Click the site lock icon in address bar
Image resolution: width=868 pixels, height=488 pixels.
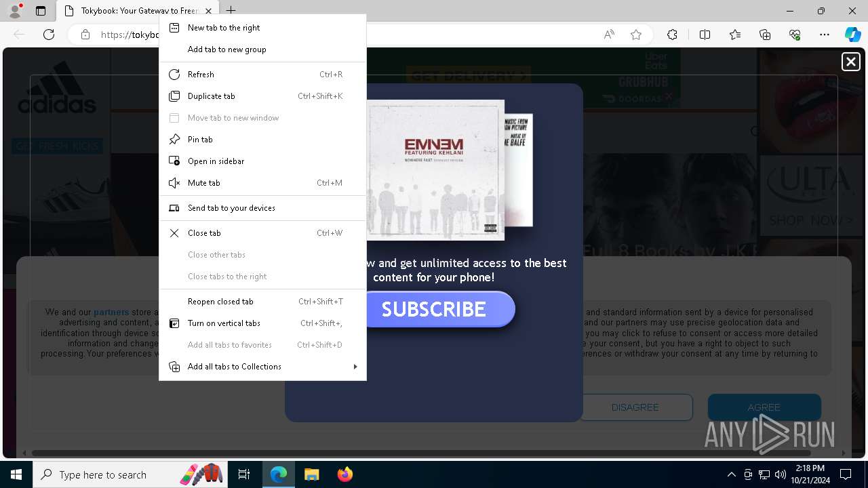click(85, 35)
